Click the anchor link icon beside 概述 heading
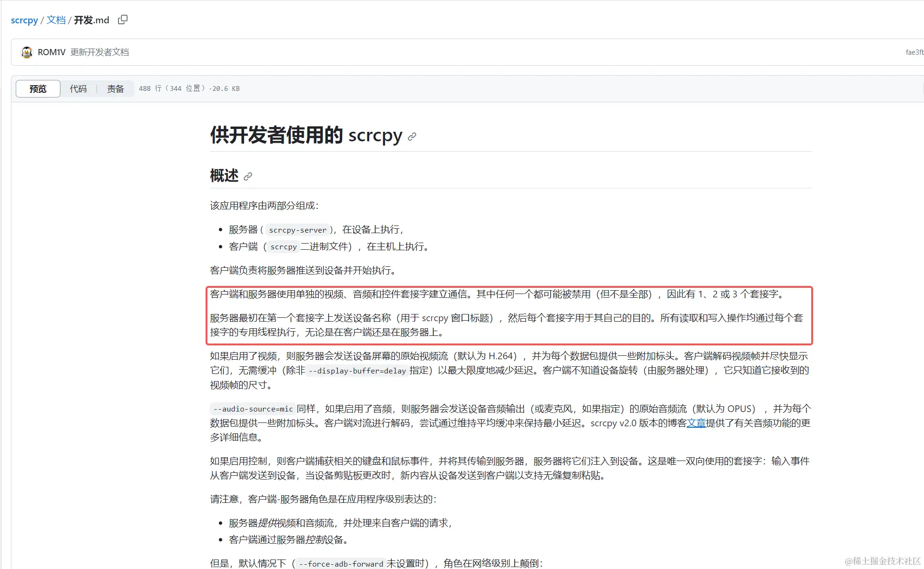Screen dimensions: 924x569 click(x=248, y=177)
